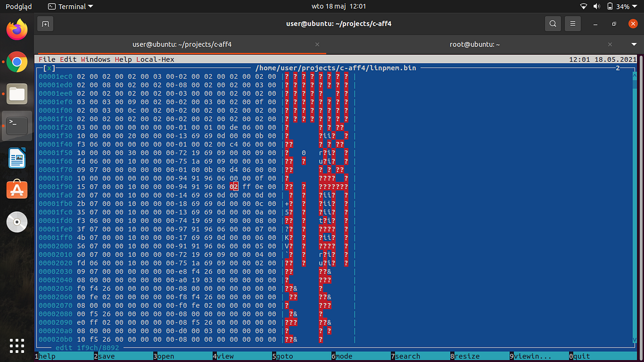Image resolution: width=644 pixels, height=362 pixels.
Task: Select highlighted byte 02 at row 00001f90
Action: click(x=234, y=187)
